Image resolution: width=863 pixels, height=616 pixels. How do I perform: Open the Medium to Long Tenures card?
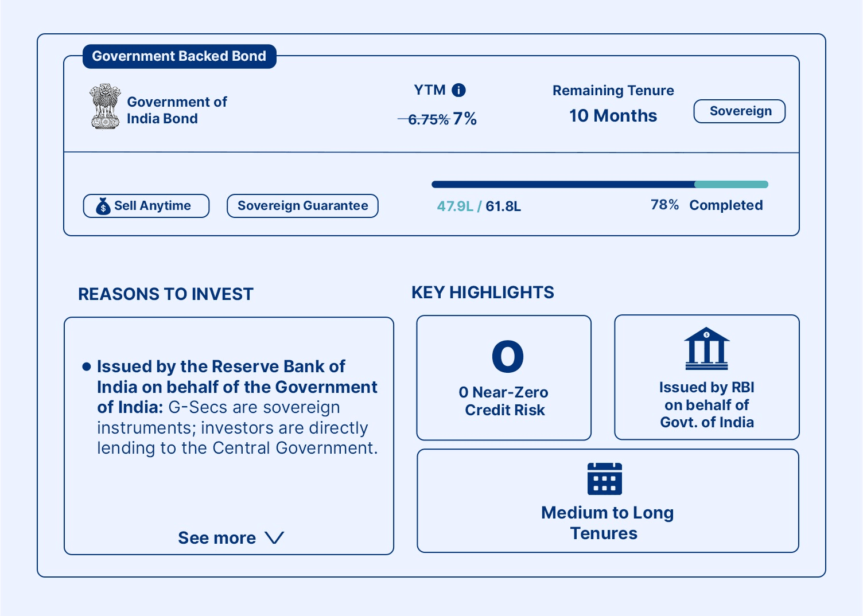pyautogui.click(x=608, y=501)
